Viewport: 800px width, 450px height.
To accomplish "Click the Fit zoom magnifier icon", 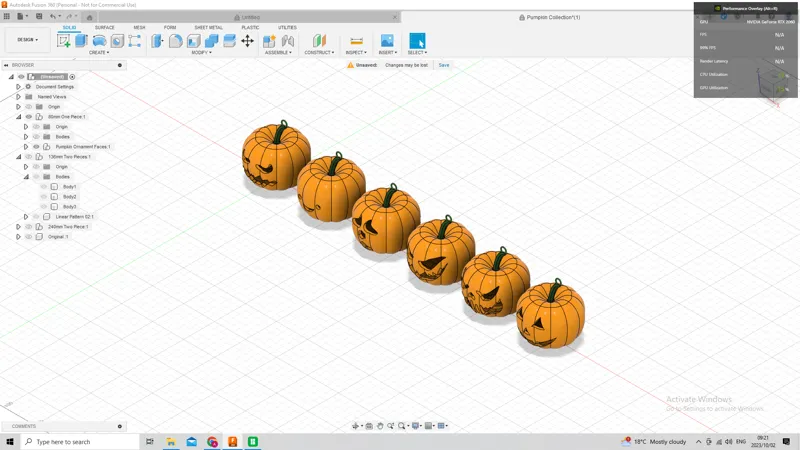I will [402, 426].
